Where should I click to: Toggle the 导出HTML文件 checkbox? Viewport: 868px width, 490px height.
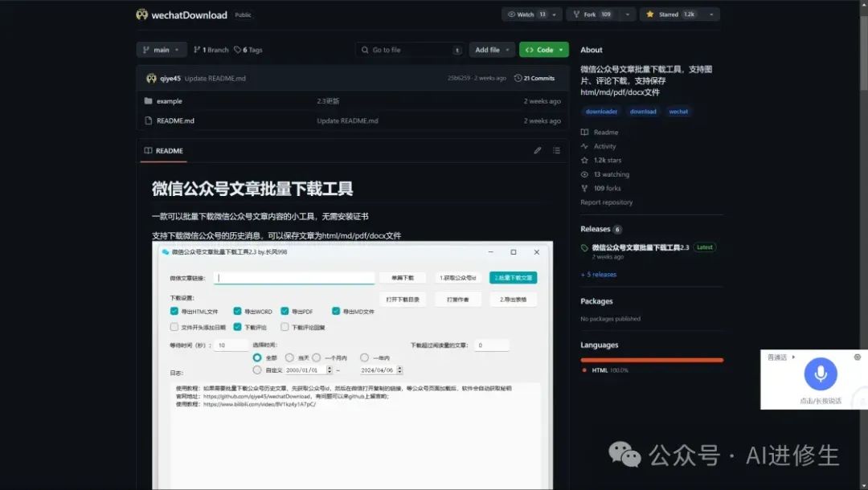click(174, 312)
